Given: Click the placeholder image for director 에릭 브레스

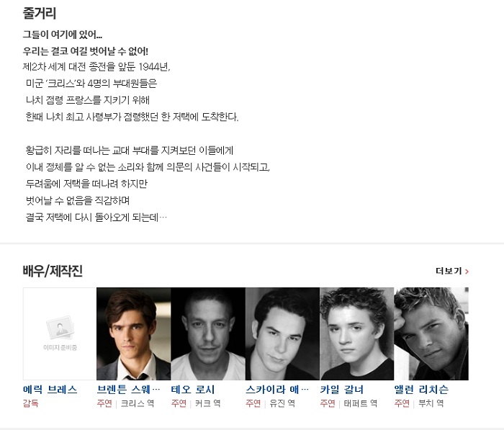Looking at the screenshot, I should click(60, 333).
